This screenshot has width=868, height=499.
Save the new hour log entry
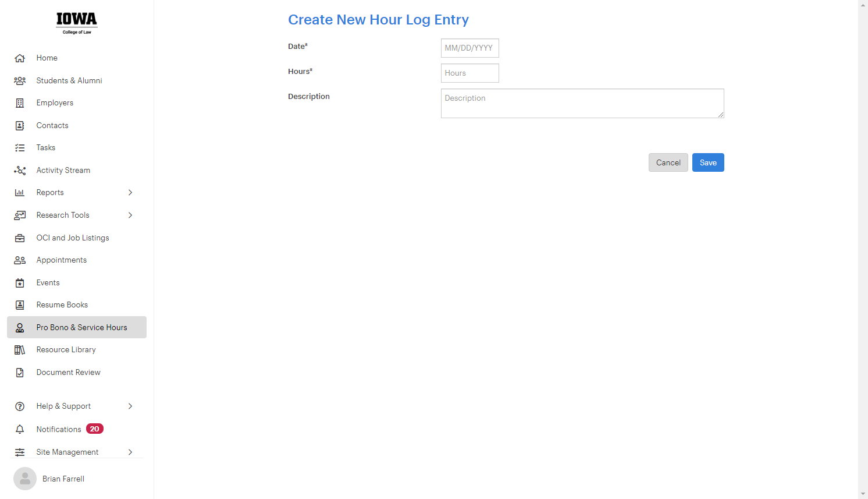pos(708,162)
